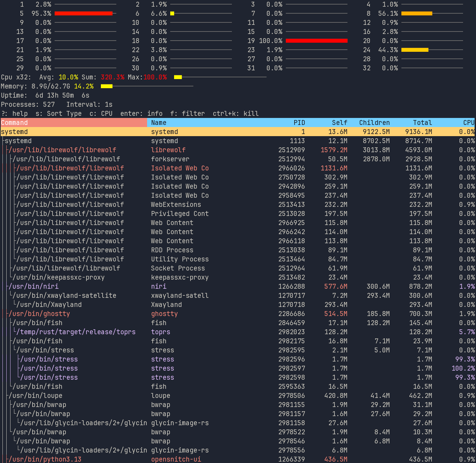Click the orange usage bar for CPU 8
The height and width of the screenshot is (463, 476).
[416, 13]
